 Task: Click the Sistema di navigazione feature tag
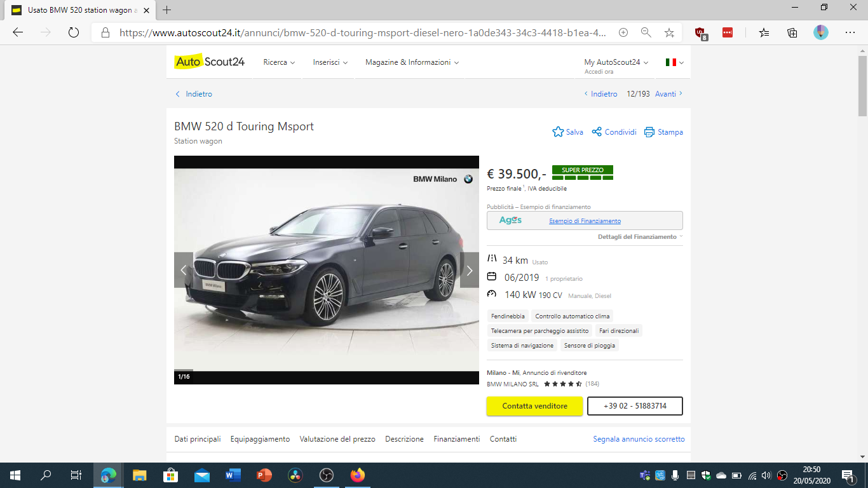click(522, 346)
